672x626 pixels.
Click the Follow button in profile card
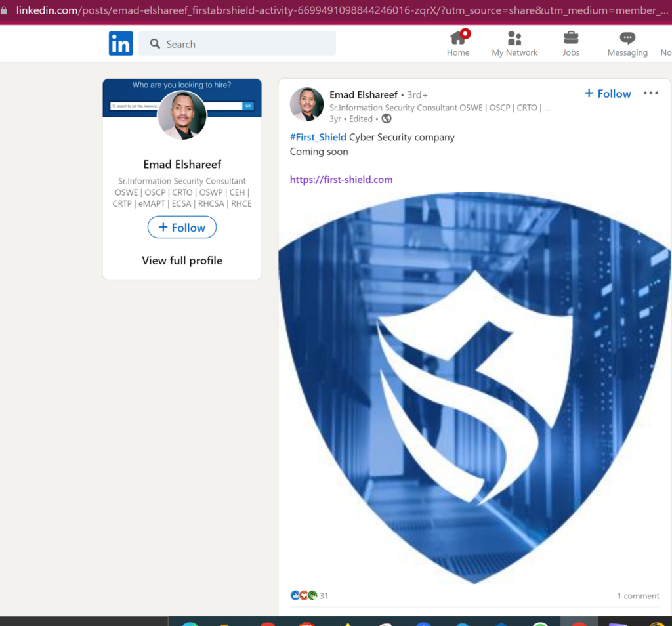tap(182, 228)
